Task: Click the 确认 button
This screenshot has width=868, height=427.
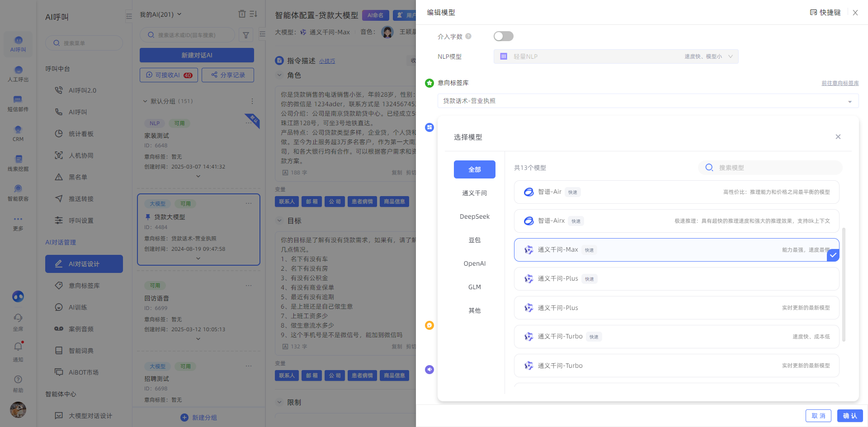Action: coord(850,416)
